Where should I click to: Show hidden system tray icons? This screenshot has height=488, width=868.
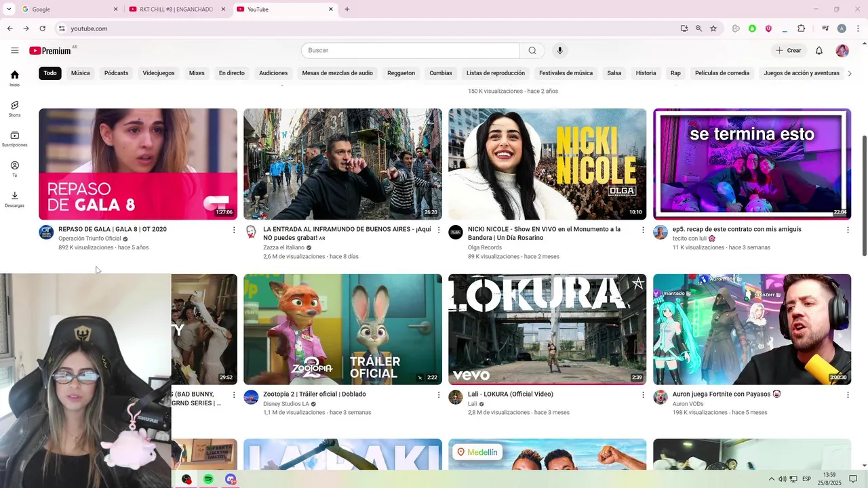771,479
